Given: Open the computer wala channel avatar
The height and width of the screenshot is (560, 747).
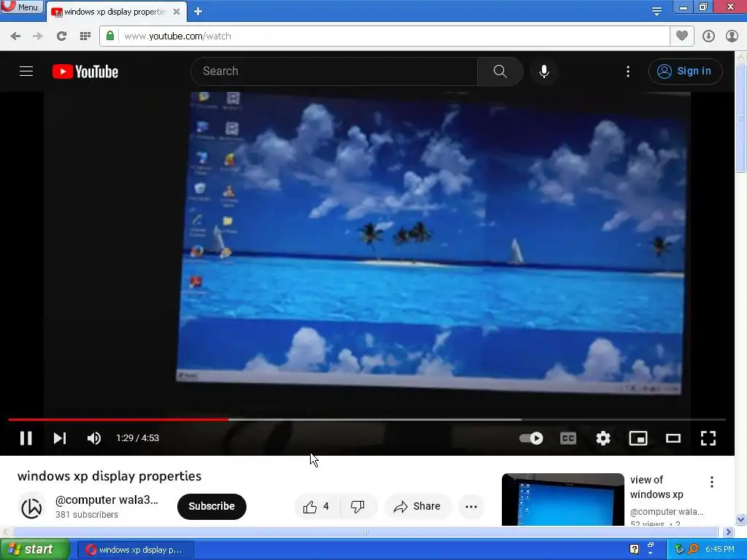Looking at the screenshot, I should point(32,507).
